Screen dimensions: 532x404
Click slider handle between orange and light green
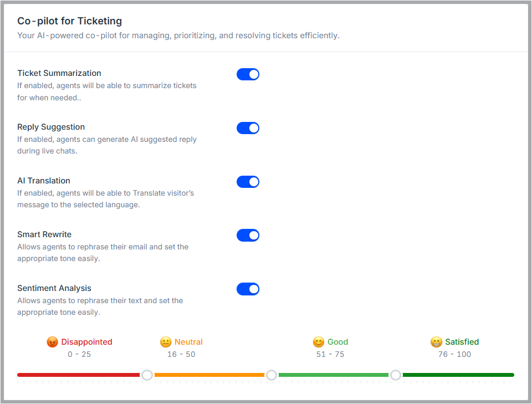272,375
